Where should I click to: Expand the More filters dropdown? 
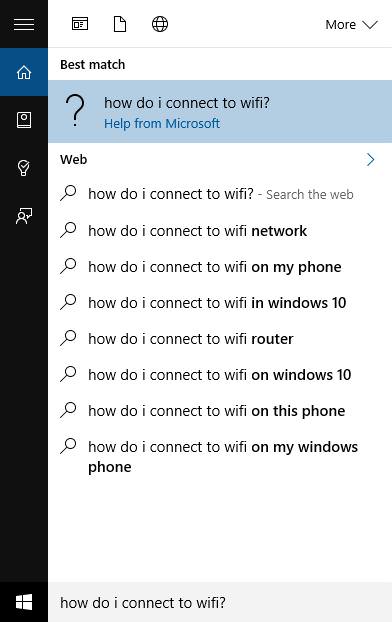[351, 25]
